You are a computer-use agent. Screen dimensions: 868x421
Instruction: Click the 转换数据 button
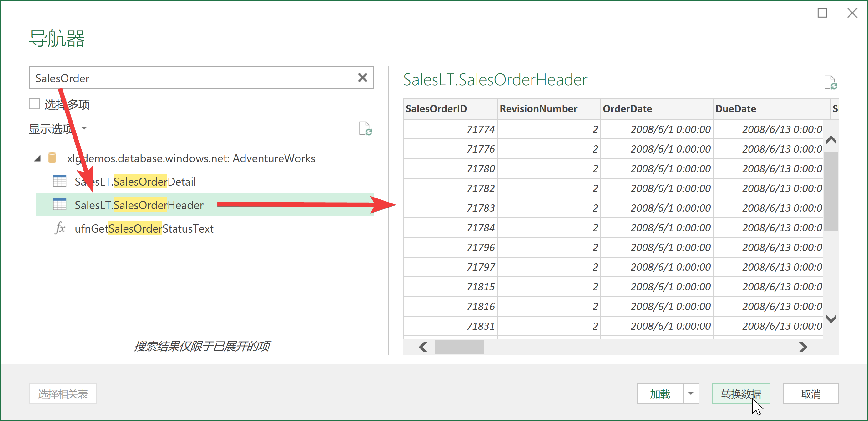click(x=741, y=393)
